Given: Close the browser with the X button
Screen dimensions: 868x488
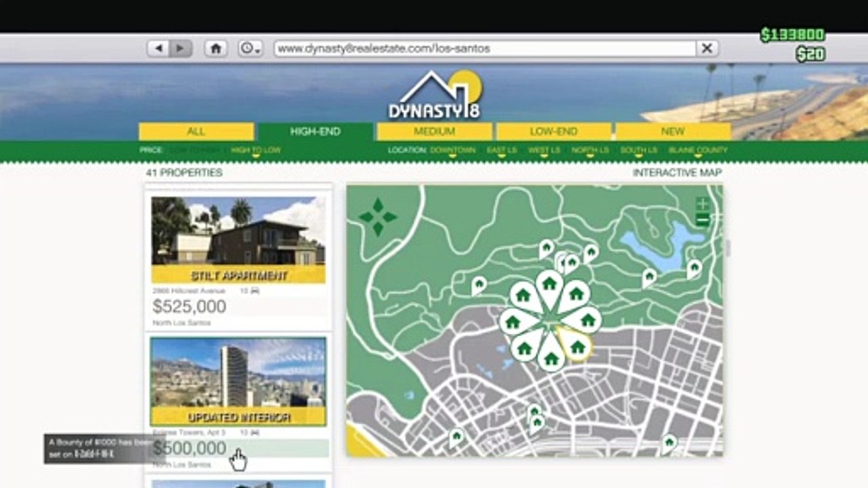Looking at the screenshot, I should 707,49.
